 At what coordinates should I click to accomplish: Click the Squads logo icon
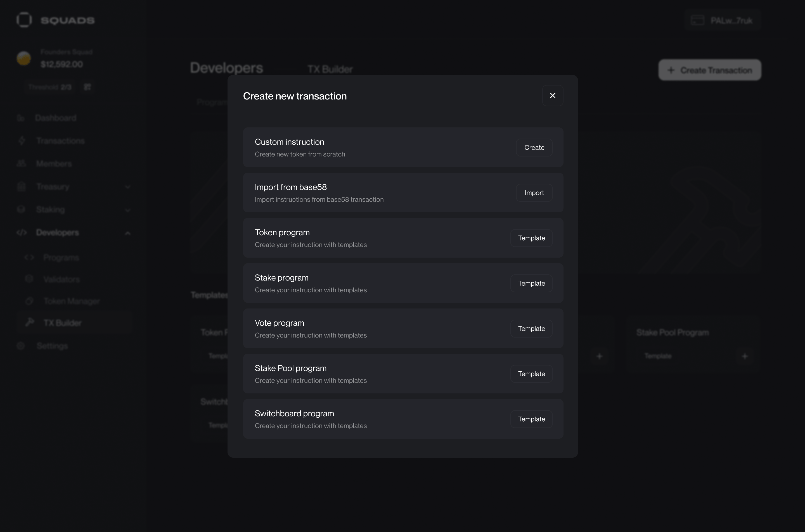tap(24, 20)
